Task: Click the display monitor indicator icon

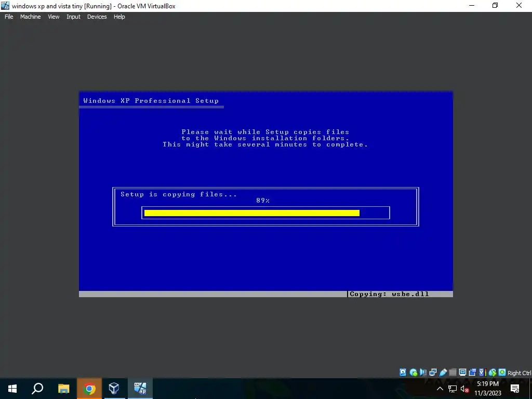Action: point(462,373)
